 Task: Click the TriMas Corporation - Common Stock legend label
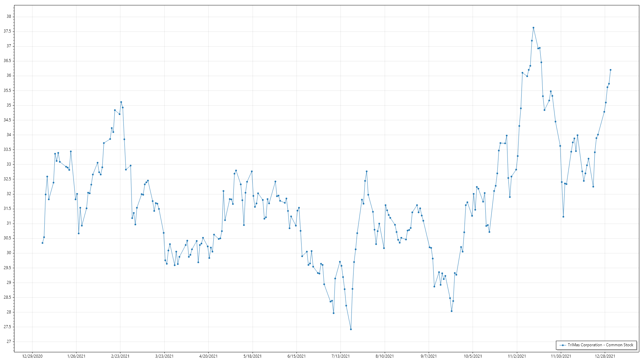point(600,345)
